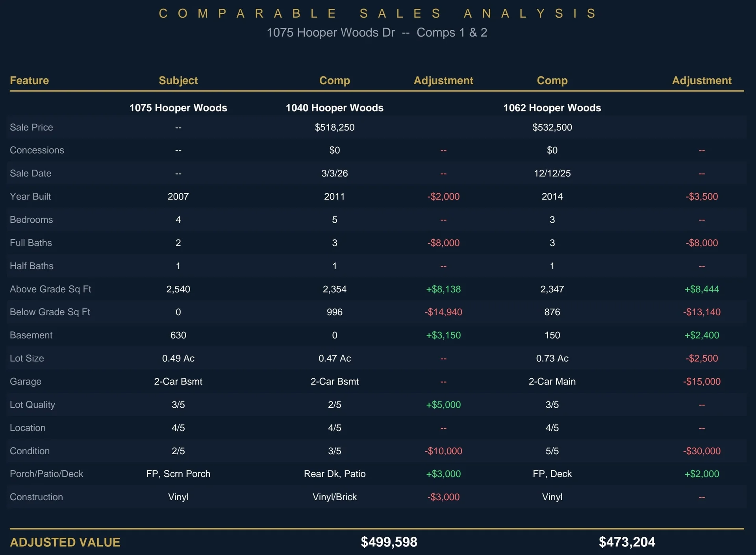Click the '1075 Hooper Woods Dr -- Comps 1 & 2' subtitle
The width and height of the screenshot is (756, 555).
tap(377, 32)
